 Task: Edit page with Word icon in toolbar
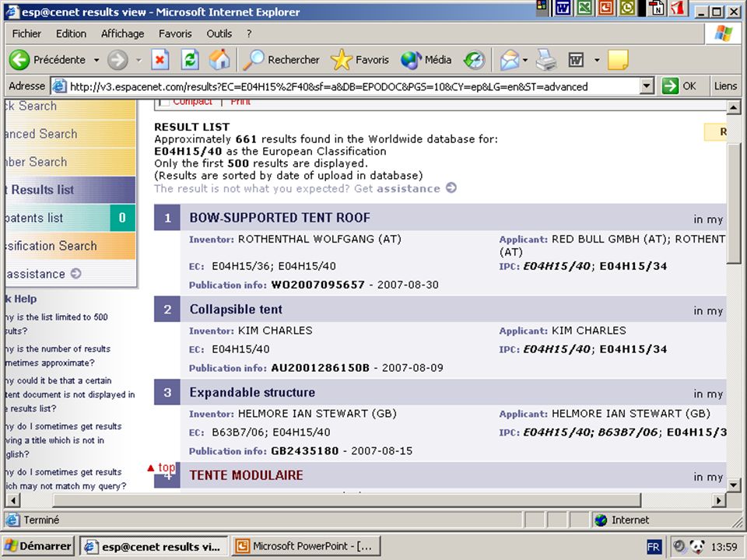(576, 60)
